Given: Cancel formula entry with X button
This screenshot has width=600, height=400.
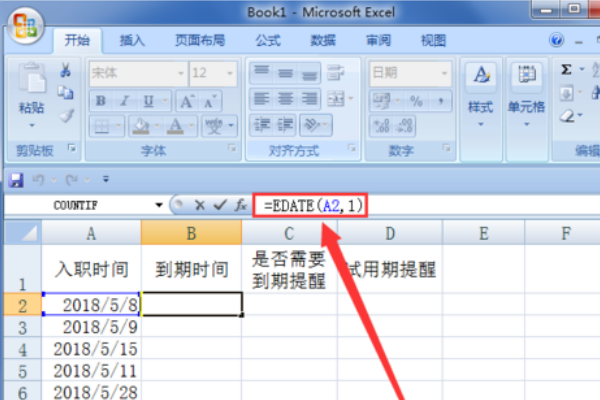Looking at the screenshot, I should (x=199, y=206).
